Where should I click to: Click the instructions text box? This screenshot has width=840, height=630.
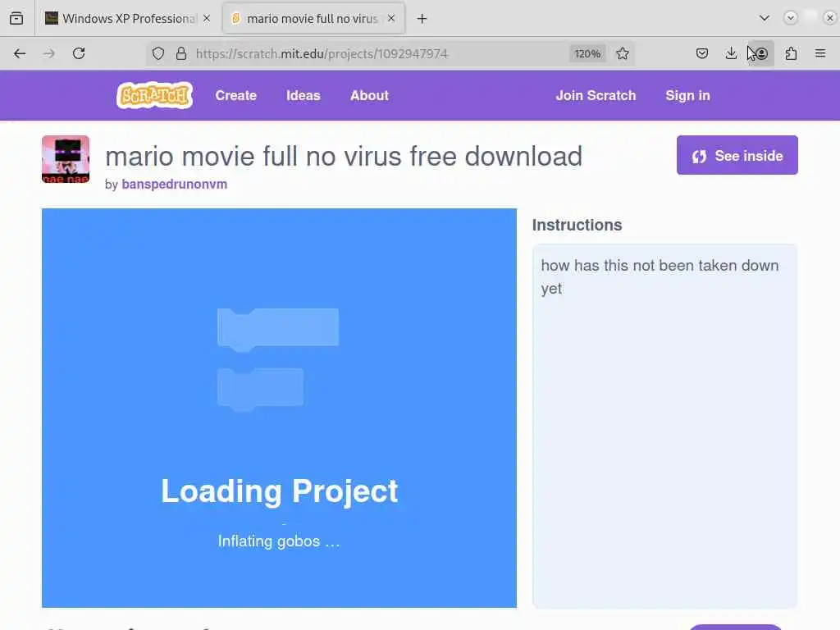tap(664, 426)
